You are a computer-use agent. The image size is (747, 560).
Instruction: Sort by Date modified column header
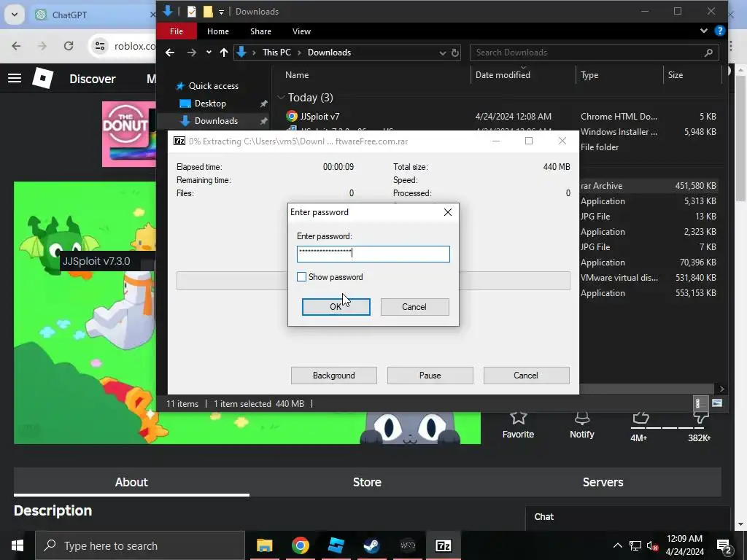click(503, 75)
